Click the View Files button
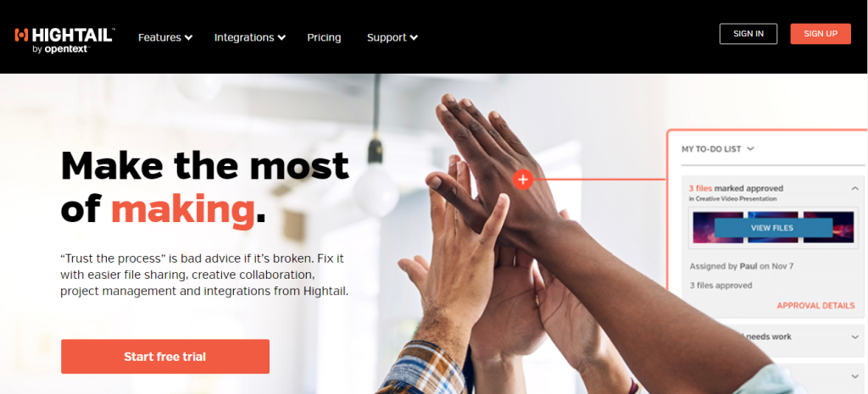Viewport: 868px width, 394px height. [771, 228]
